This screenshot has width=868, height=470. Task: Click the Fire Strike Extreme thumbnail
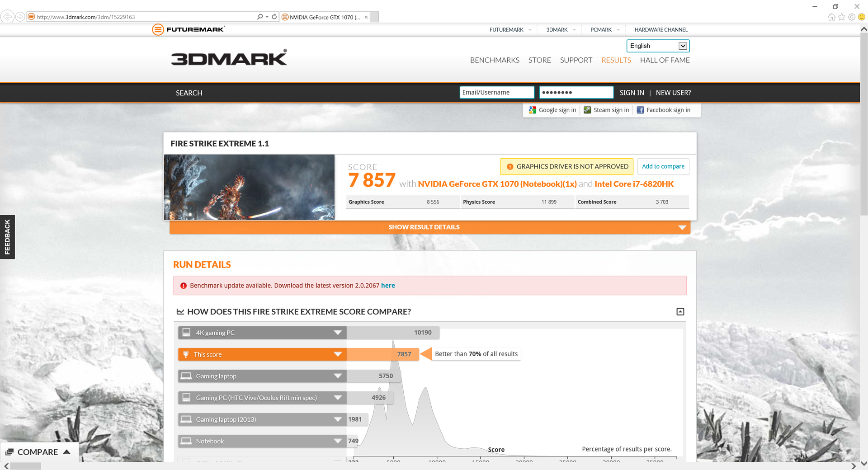click(x=249, y=187)
